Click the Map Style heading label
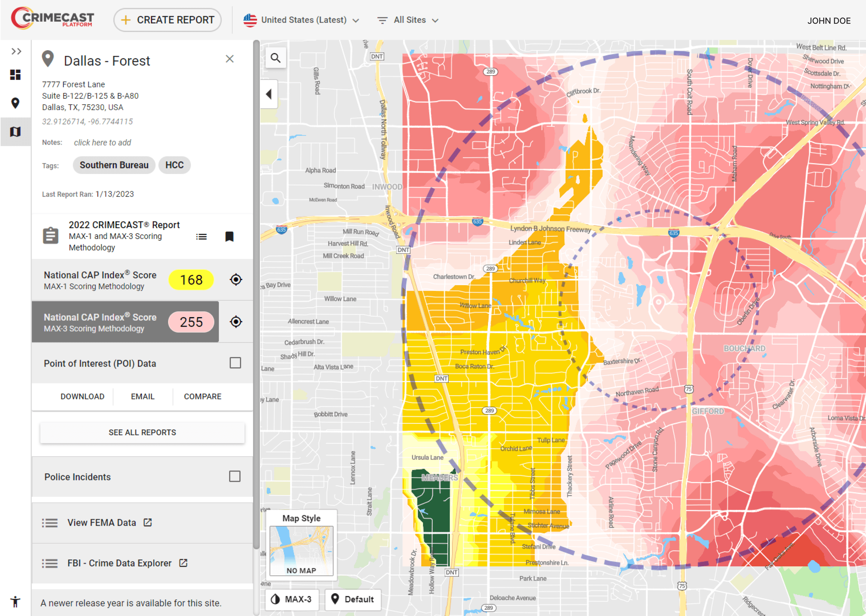 (x=301, y=518)
